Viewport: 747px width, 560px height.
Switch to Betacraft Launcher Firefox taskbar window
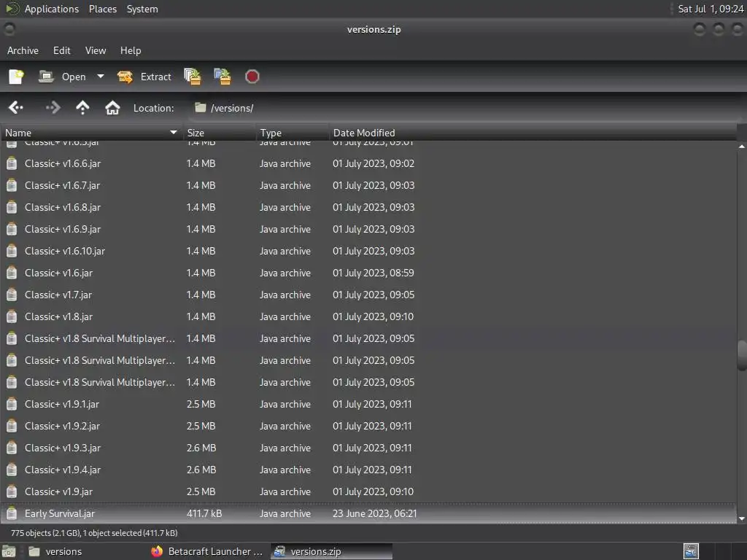click(206, 551)
